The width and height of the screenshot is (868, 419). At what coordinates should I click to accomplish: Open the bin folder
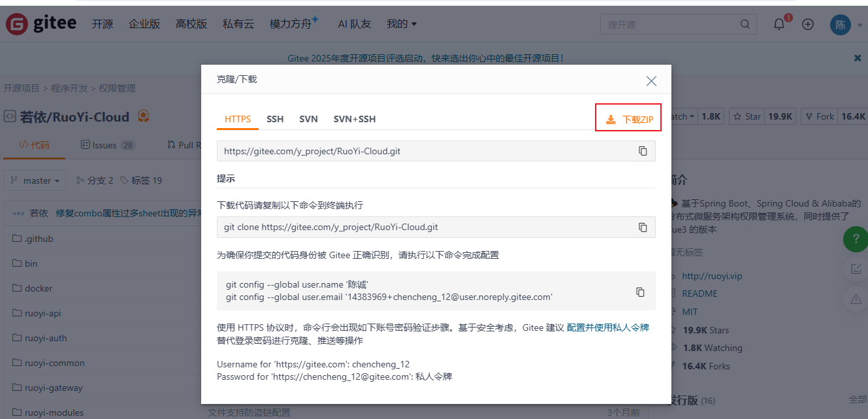click(x=31, y=263)
